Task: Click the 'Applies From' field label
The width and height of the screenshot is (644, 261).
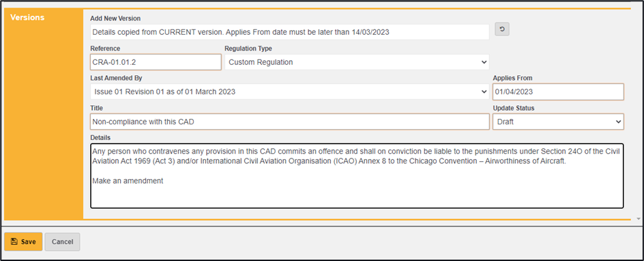Action: pyautogui.click(x=512, y=78)
